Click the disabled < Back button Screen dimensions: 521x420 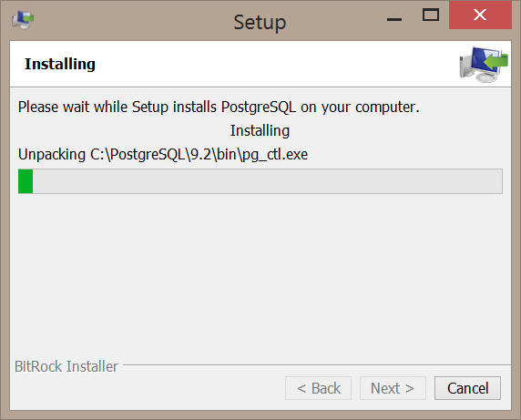click(x=318, y=388)
